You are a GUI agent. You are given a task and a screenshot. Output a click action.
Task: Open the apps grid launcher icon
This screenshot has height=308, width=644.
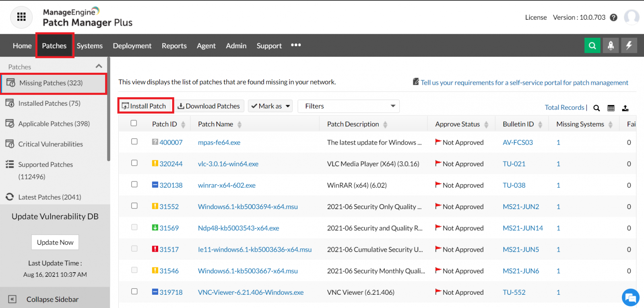(21, 17)
